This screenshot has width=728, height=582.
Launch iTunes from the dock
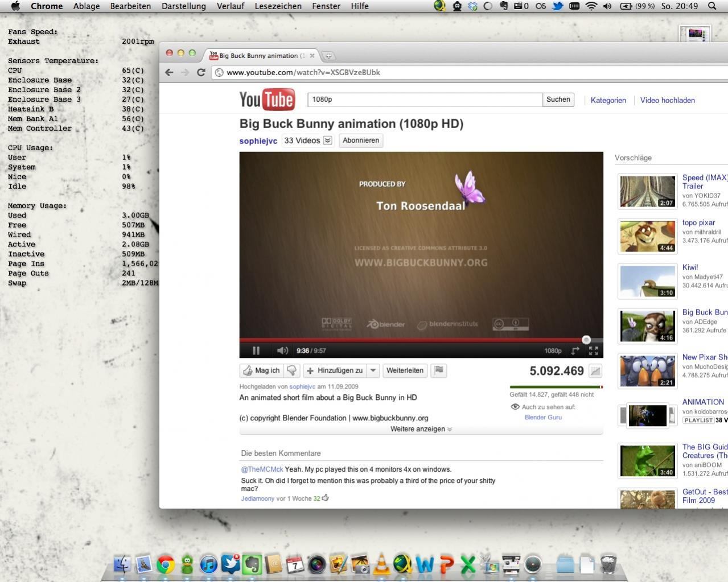click(209, 564)
